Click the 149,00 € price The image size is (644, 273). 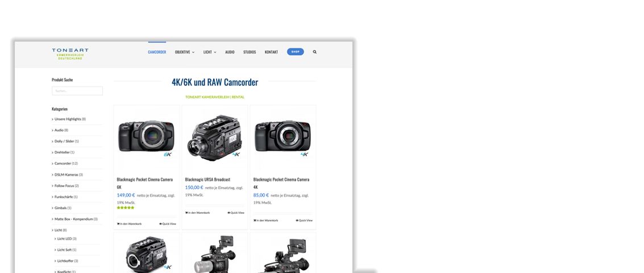pos(126,195)
